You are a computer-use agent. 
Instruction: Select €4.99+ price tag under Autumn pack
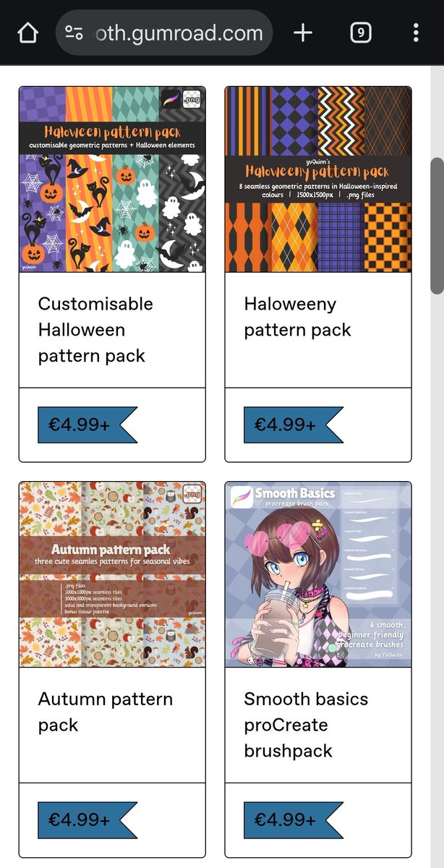pyautogui.click(x=87, y=820)
